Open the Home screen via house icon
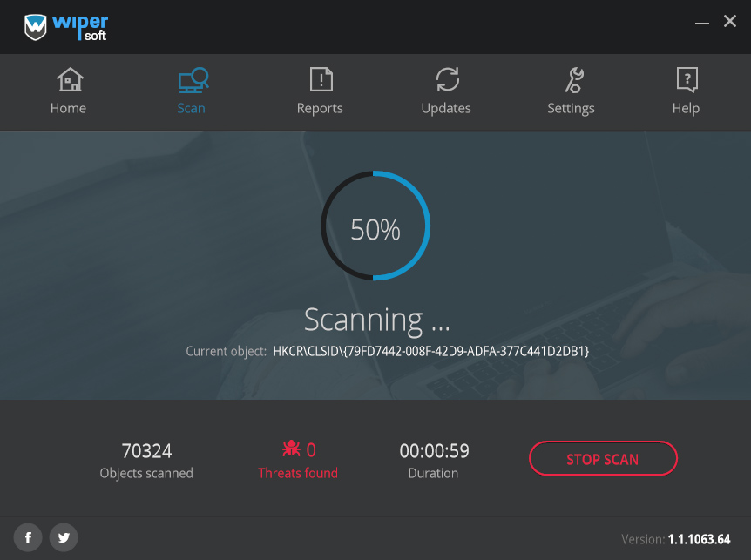Viewport: 751px width, 560px height. coord(68,78)
